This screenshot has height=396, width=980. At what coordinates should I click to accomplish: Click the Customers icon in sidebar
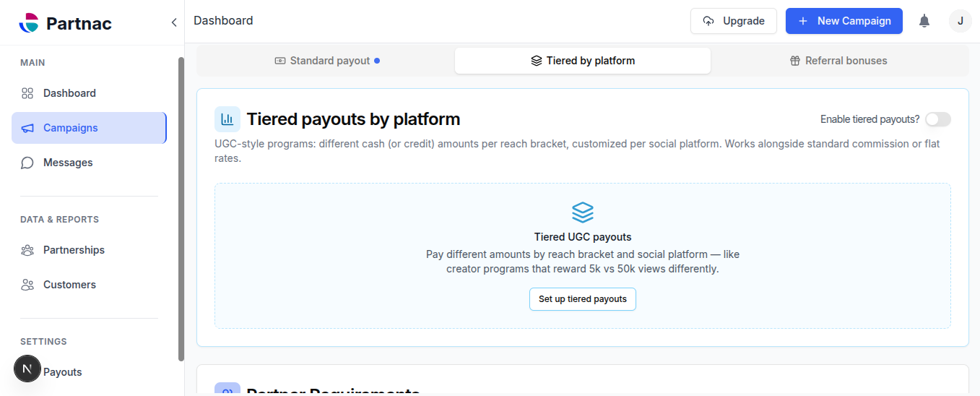coord(27,285)
